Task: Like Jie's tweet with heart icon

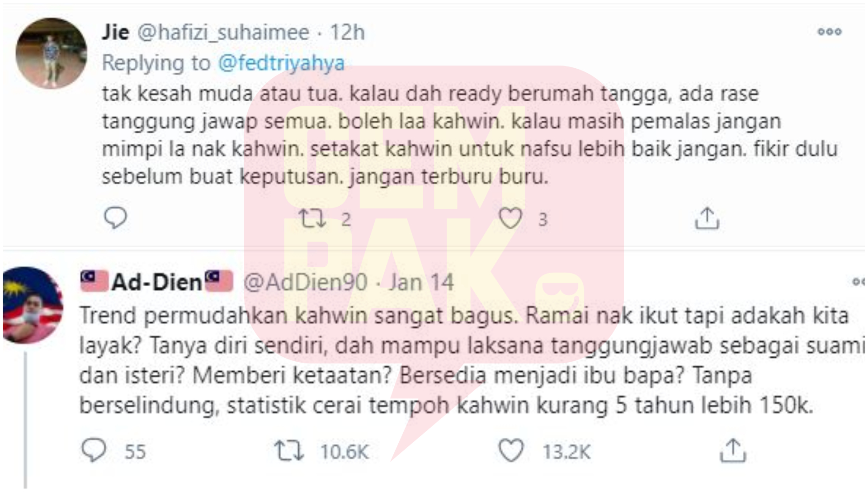Action: pos(510,218)
